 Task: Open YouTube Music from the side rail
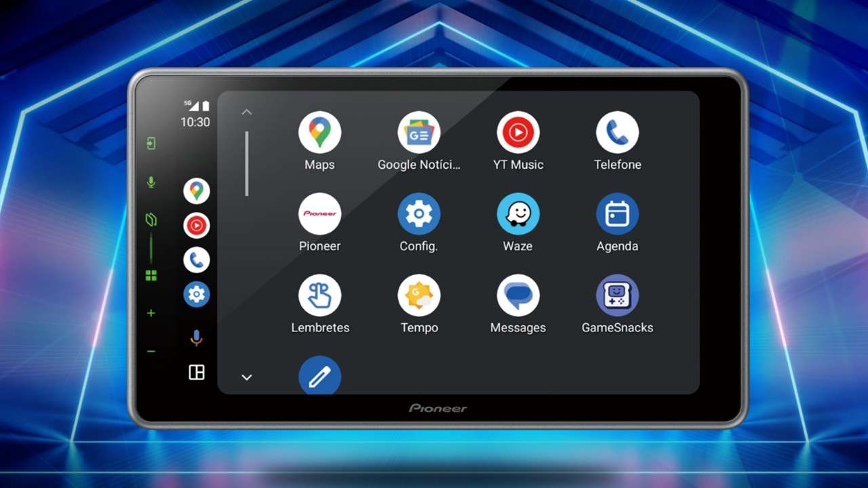click(x=197, y=225)
